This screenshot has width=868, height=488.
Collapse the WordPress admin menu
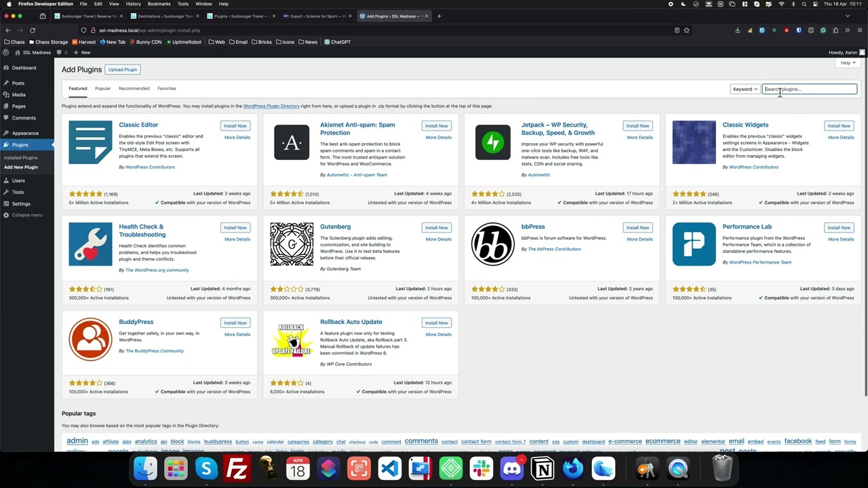pyautogui.click(x=27, y=215)
